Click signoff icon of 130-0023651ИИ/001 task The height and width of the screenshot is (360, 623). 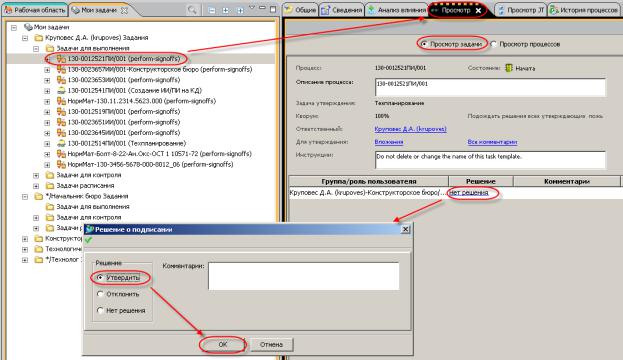pos(61,122)
